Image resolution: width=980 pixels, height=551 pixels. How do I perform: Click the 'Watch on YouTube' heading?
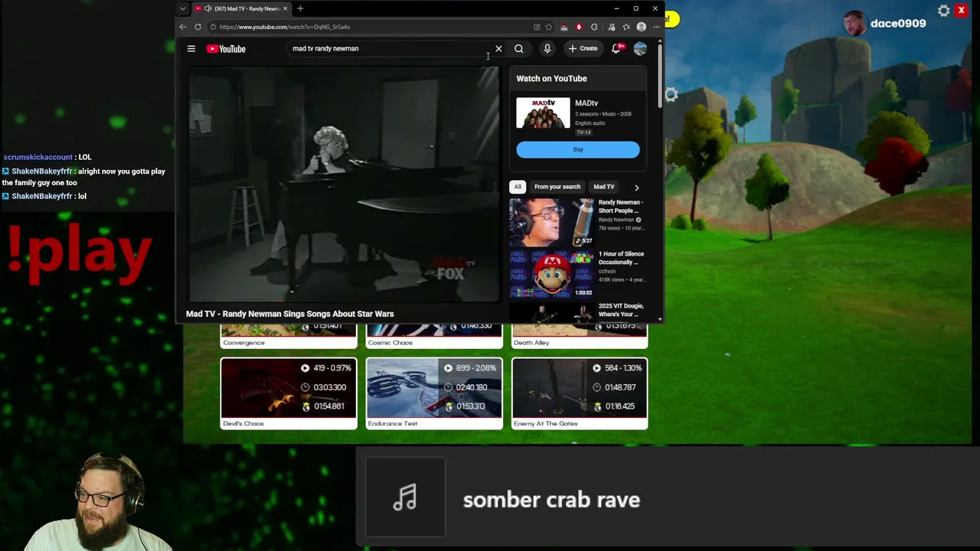[551, 78]
